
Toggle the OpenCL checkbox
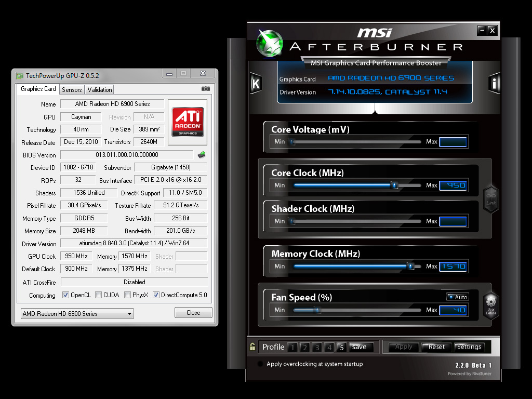pyautogui.click(x=66, y=295)
